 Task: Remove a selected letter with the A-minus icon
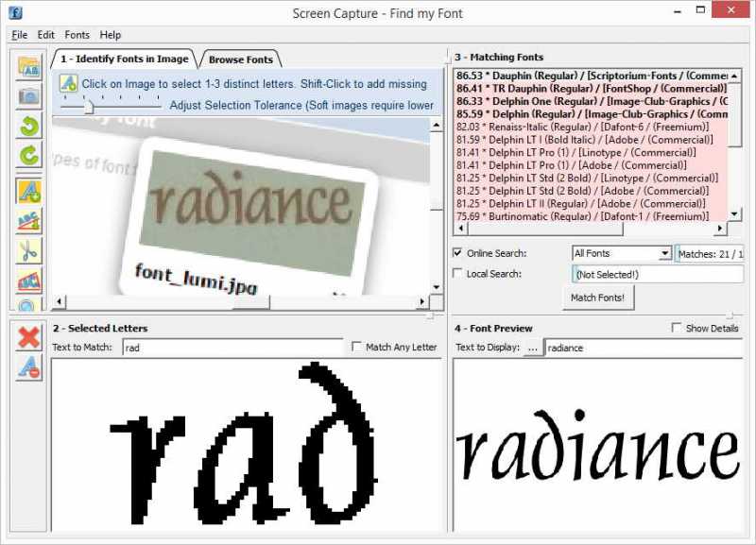tap(29, 367)
